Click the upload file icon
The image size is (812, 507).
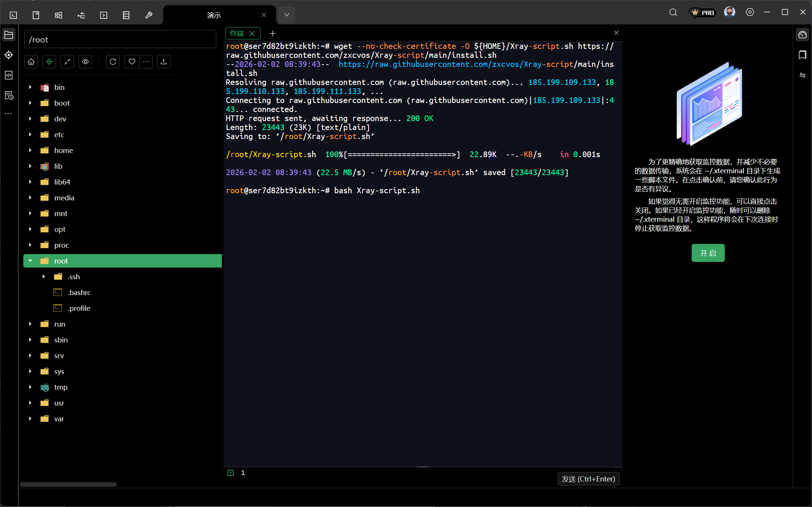coord(164,62)
